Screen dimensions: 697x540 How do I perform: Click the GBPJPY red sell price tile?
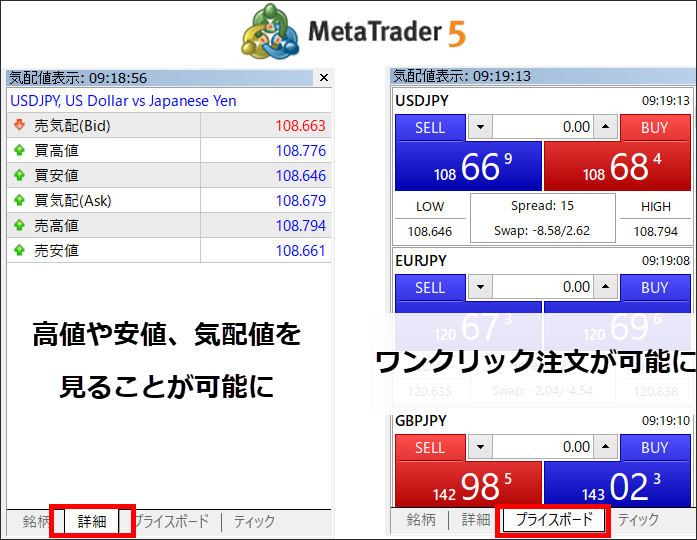point(468,486)
